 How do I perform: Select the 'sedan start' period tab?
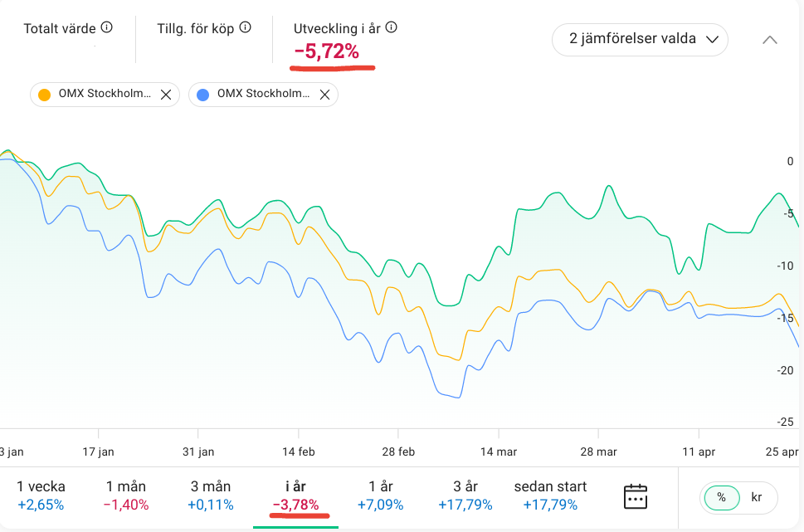550,495
